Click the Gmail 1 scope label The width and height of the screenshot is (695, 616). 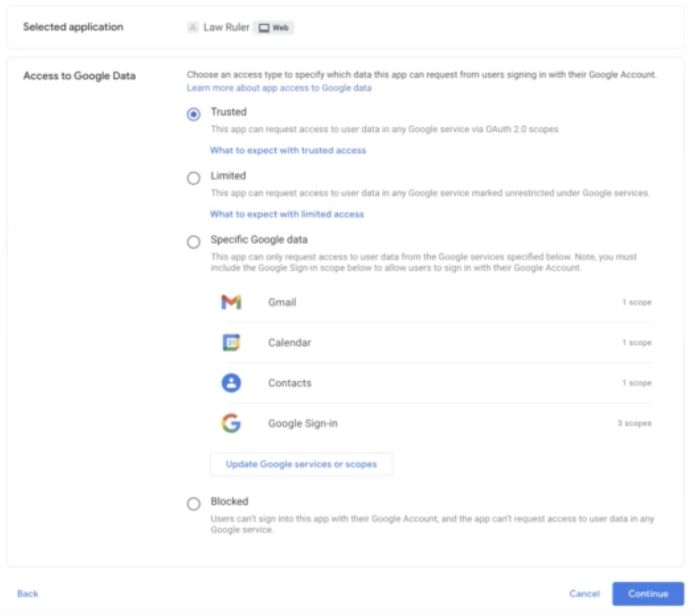tap(637, 302)
